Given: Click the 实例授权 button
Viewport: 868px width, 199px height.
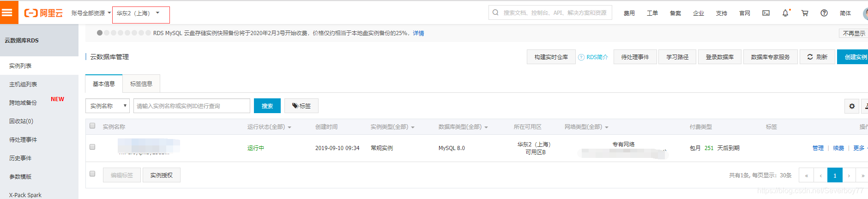Looking at the screenshot, I should (x=162, y=175).
